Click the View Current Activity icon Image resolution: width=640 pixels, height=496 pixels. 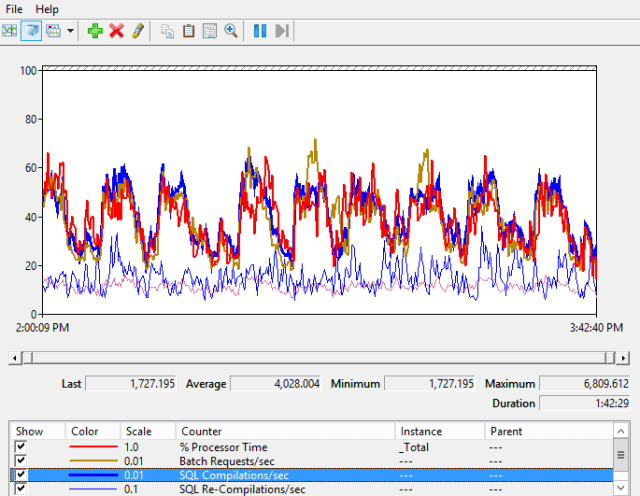[x=10, y=31]
